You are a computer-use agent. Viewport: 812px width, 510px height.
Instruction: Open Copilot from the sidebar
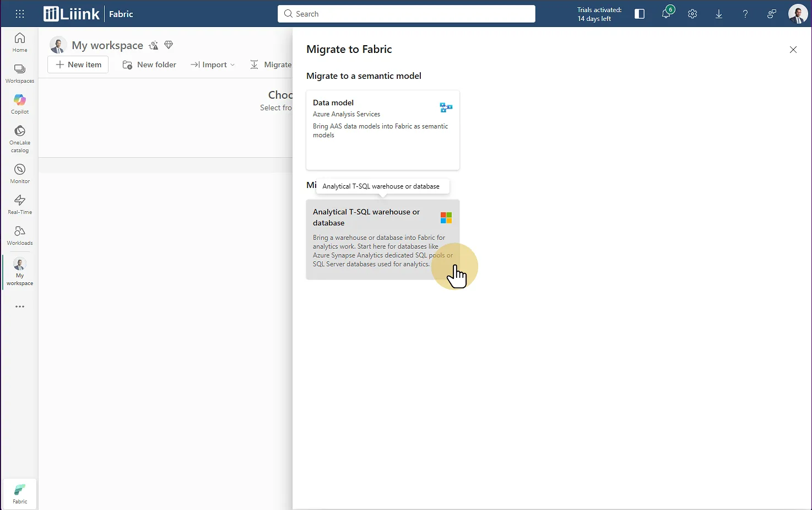tap(20, 104)
